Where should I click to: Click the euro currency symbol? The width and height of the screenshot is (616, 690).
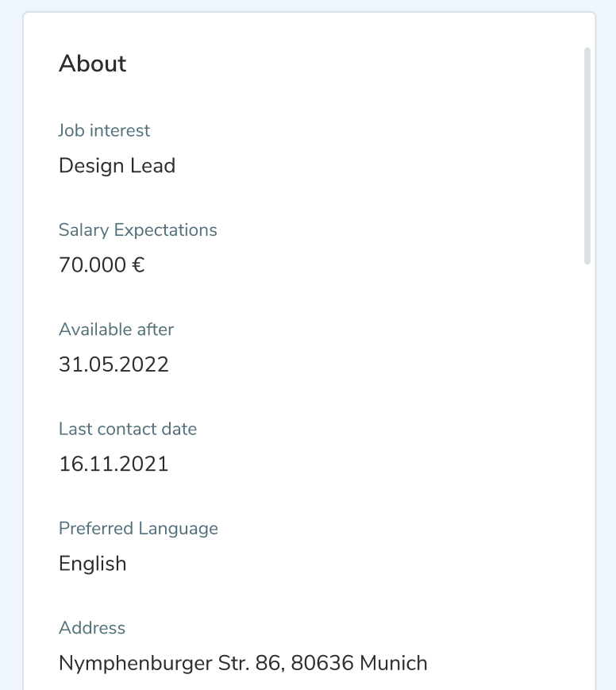(138, 265)
